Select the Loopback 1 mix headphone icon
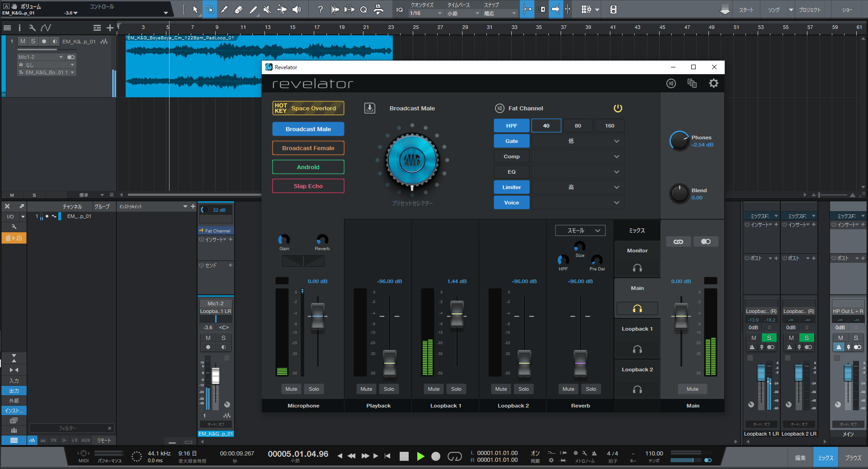 (x=637, y=349)
